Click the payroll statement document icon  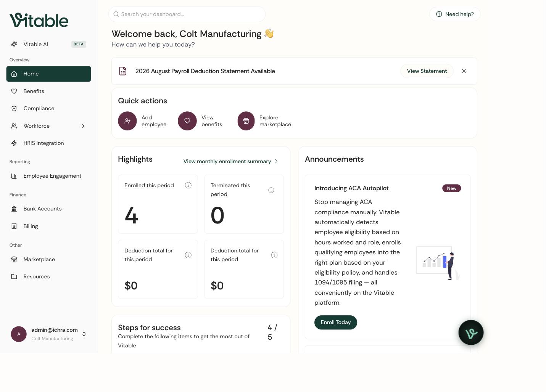coord(123,71)
